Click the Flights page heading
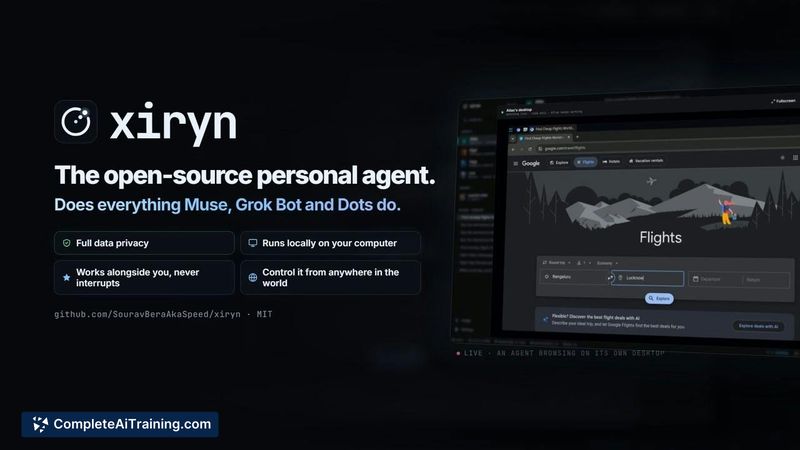 (660, 237)
